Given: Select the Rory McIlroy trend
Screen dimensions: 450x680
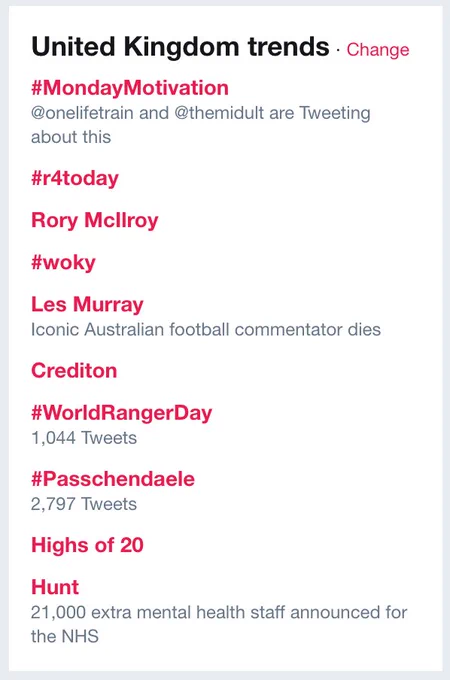Looking at the screenshot, I should (95, 220).
